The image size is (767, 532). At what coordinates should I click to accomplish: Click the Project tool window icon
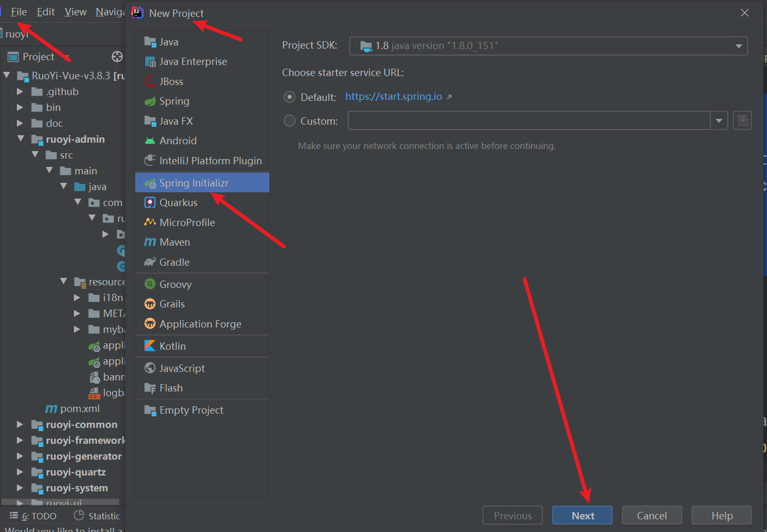(13, 57)
